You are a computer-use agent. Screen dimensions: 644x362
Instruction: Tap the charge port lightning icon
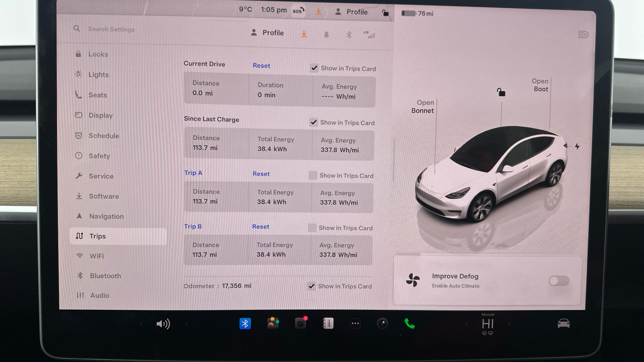click(577, 146)
